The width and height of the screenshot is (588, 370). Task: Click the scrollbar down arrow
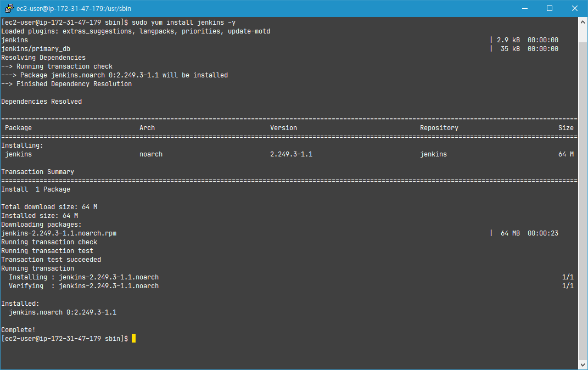583,365
